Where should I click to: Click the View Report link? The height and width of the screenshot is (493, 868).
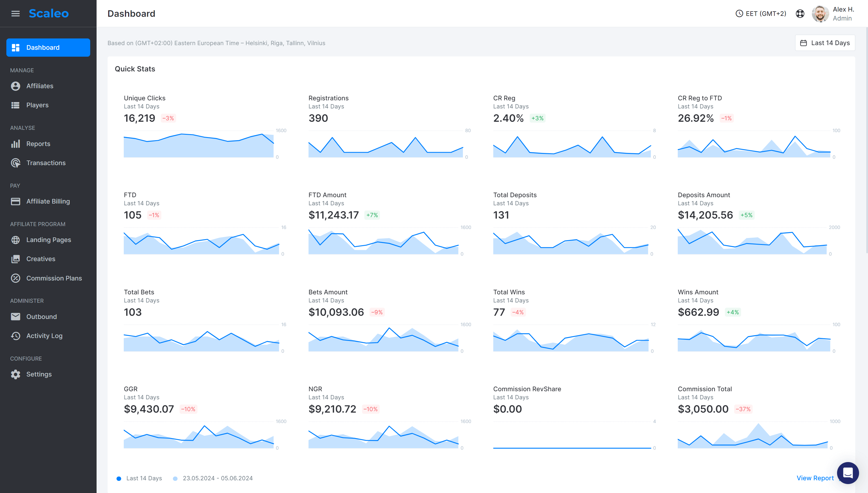tap(816, 478)
